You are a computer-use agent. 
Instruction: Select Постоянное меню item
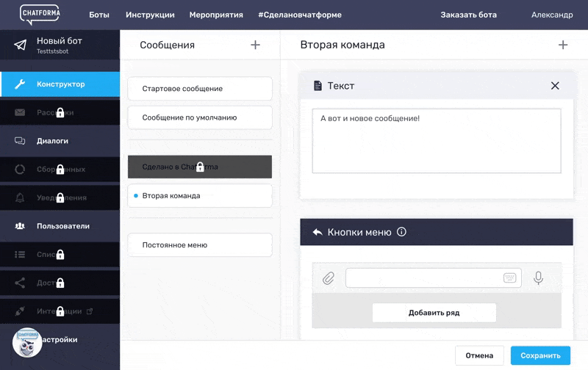click(200, 245)
